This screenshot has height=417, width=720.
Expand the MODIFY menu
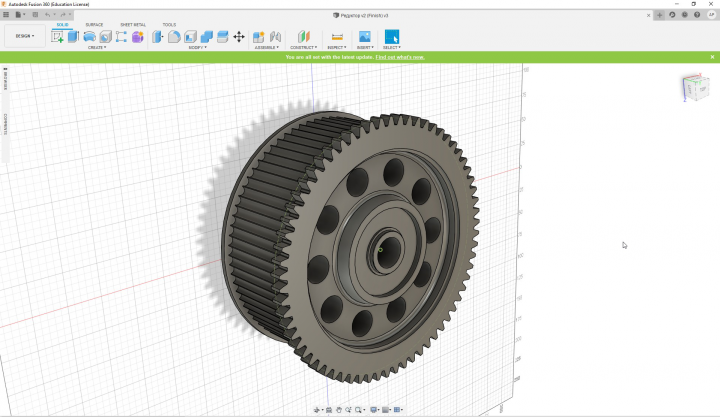(197, 47)
